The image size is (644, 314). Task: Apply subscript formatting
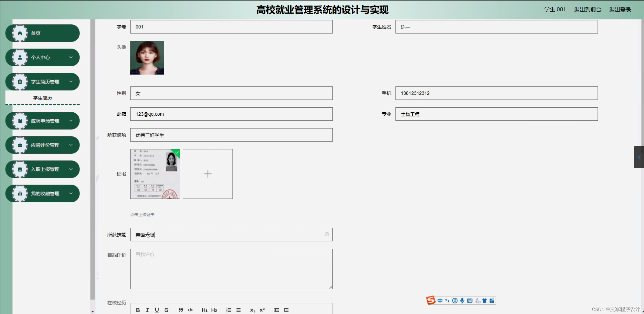coord(253,310)
